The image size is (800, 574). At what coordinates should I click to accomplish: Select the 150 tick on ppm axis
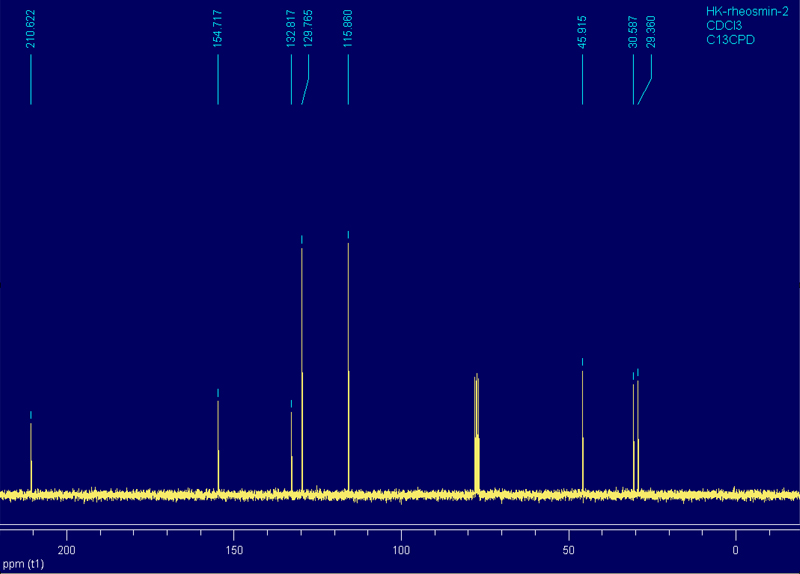click(234, 550)
